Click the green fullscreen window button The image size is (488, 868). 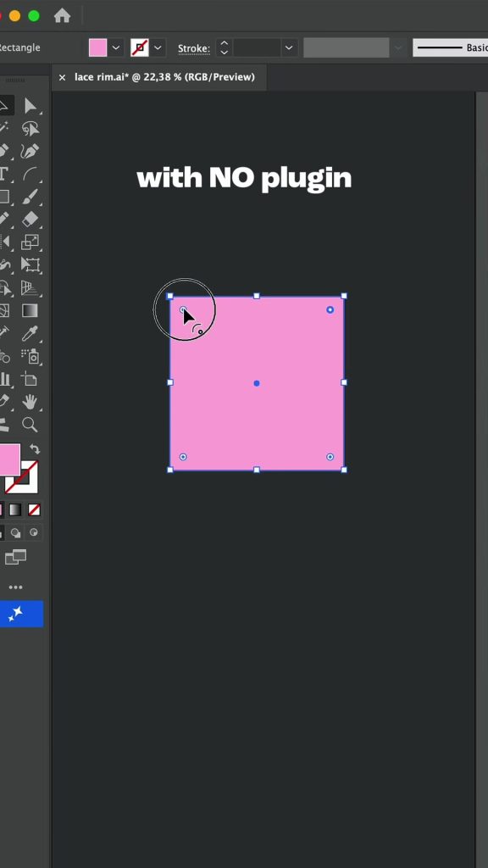34,15
